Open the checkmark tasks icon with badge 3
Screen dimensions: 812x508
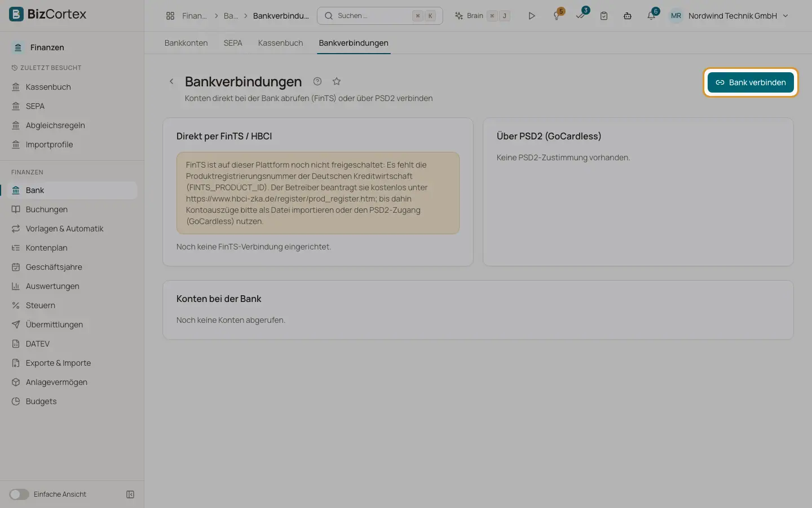[x=581, y=15]
